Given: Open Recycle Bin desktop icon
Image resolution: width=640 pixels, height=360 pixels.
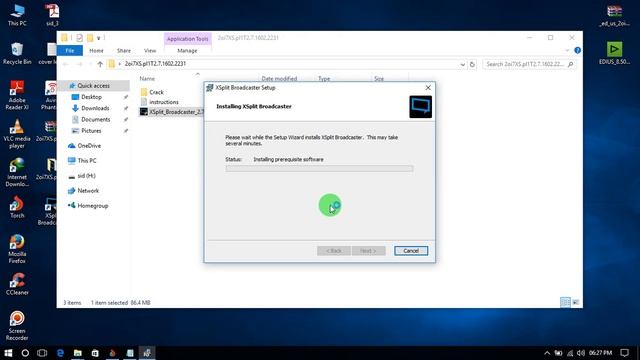Looking at the screenshot, I should (x=17, y=53).
